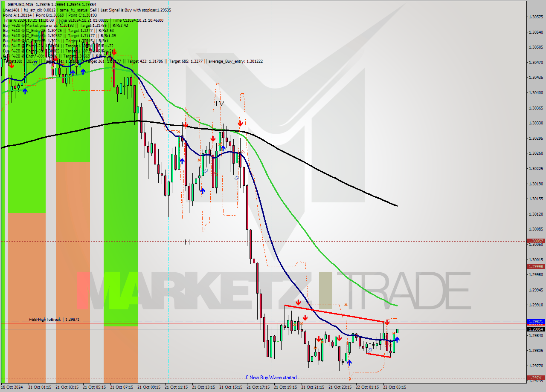
Task: Click blue buy arrow near 21 Oct 23:15
Action: tap(349, 363)
